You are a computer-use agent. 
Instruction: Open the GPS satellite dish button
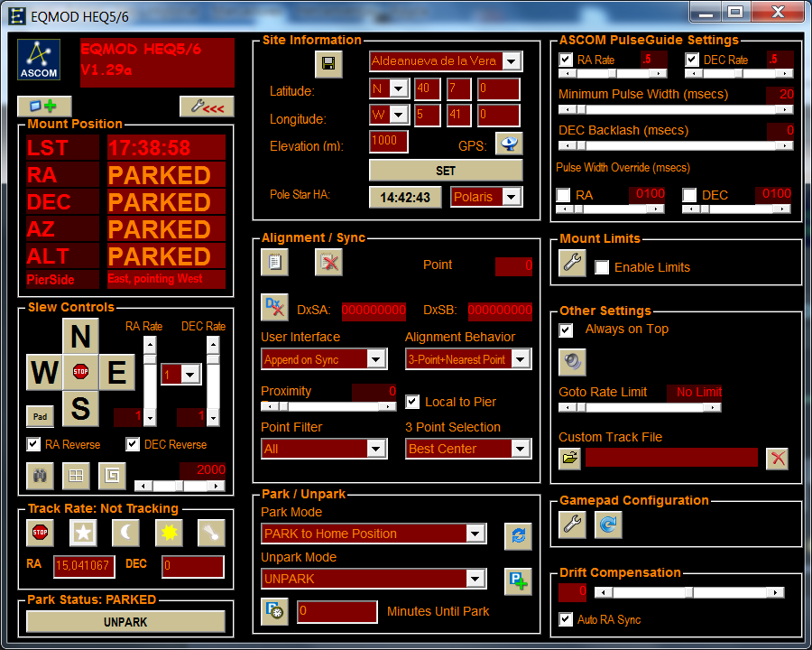click(x=509, y=144)
